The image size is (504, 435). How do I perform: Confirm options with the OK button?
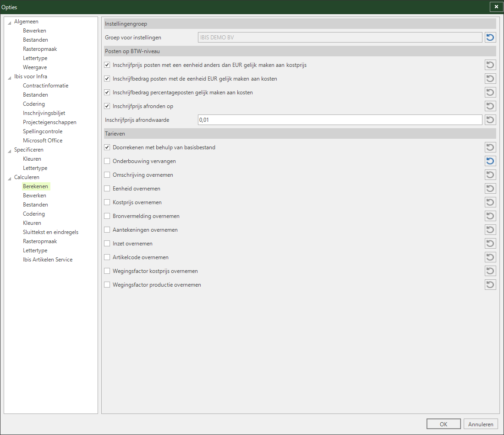(444, 424)
